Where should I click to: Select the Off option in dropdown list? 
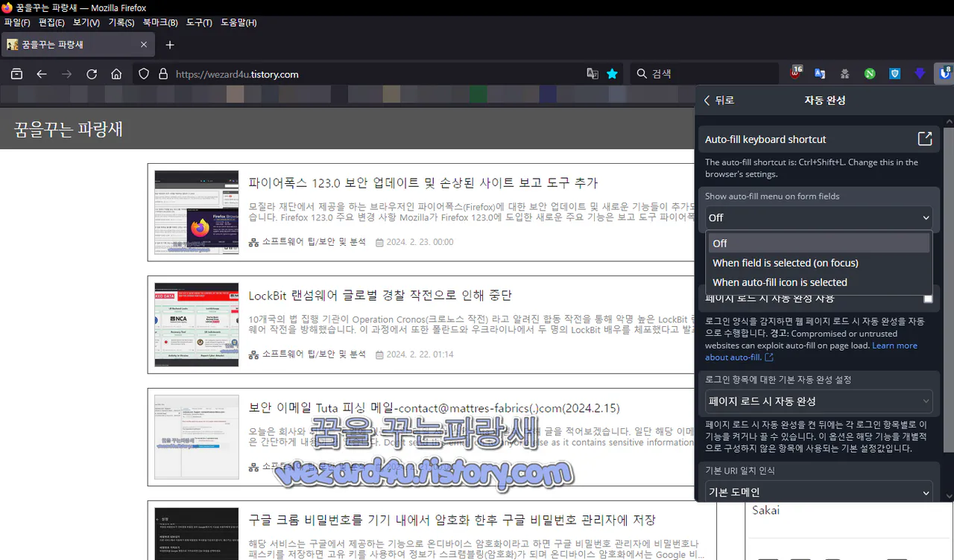pos(819,244)
